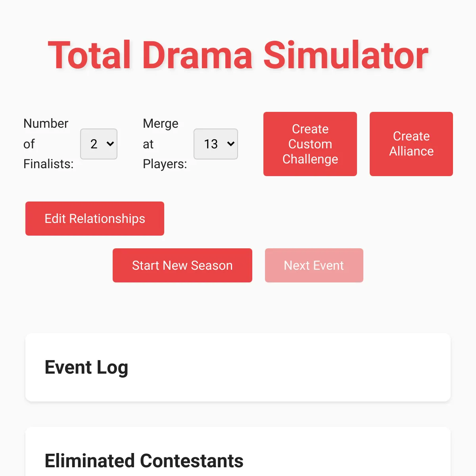Trigger the disabled Next Event control
476x476 pixels.
click(314, 265)
